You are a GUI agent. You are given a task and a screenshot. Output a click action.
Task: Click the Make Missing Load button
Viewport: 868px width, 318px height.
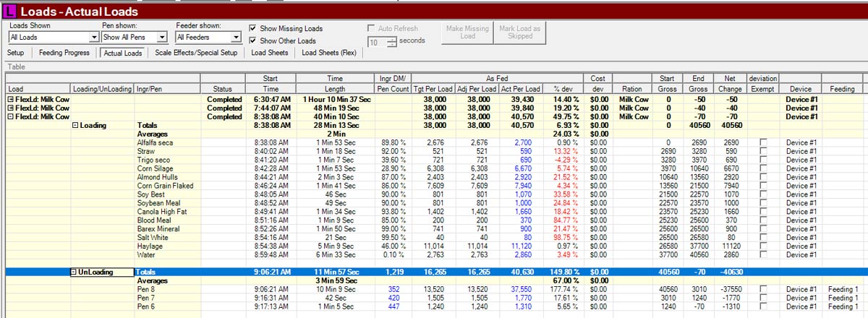466,33
